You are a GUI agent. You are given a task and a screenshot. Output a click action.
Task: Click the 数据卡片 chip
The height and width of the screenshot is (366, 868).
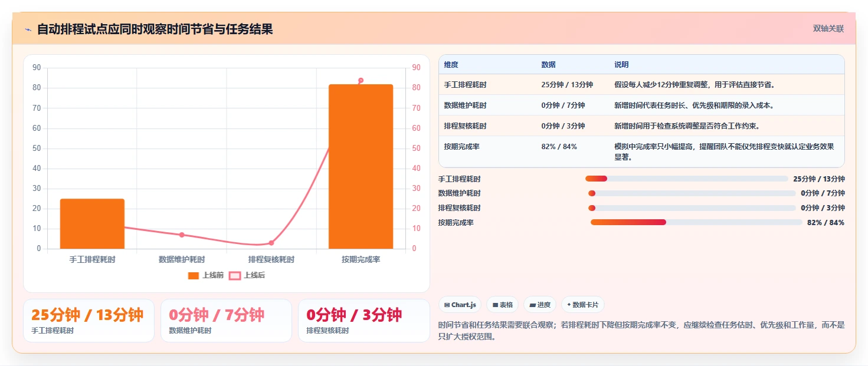click(582, 305)
